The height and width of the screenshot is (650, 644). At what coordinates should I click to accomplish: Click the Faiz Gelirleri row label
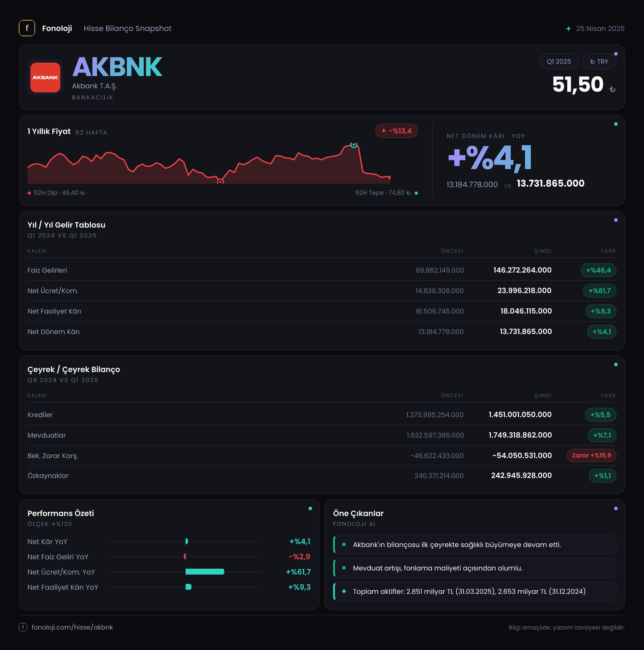click(47, 270)
